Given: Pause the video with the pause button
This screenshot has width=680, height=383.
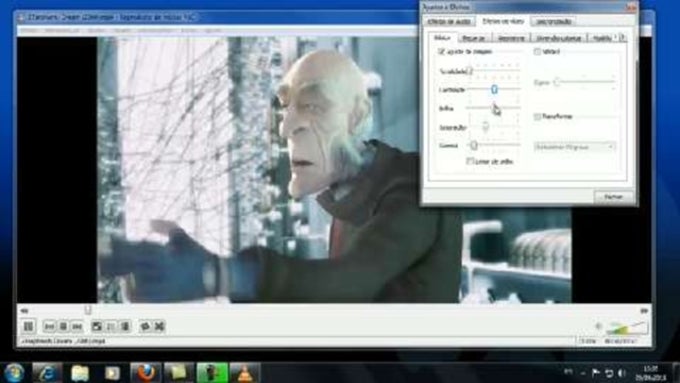Looking at the screenshot, I should point(29,326).
